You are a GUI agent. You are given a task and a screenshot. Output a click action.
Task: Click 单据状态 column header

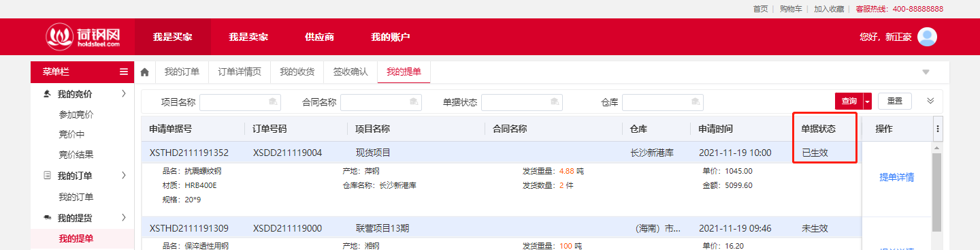(x=819, y=129)
